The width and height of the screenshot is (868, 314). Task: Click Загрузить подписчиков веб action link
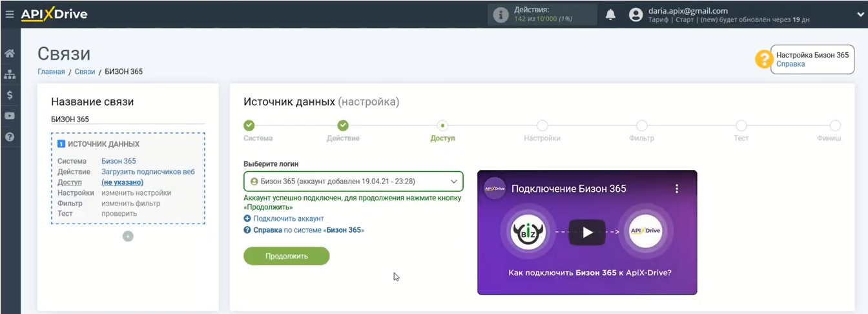[x=148, y=172]
